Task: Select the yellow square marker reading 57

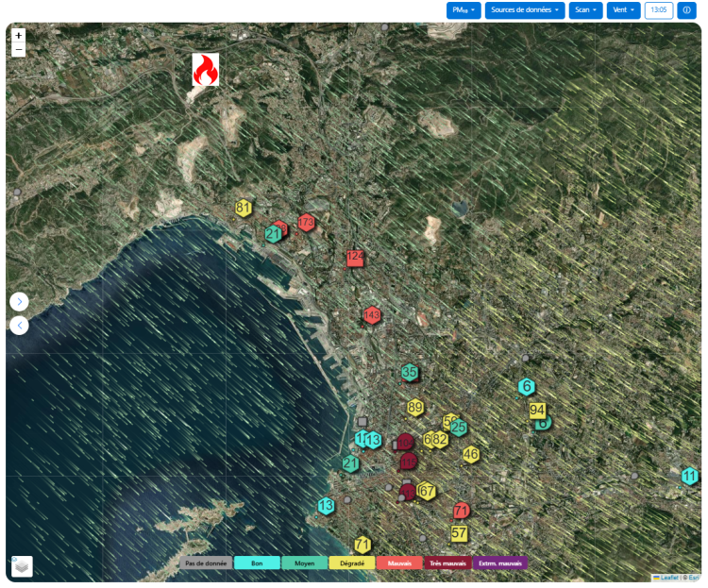Action: (459, 533)
